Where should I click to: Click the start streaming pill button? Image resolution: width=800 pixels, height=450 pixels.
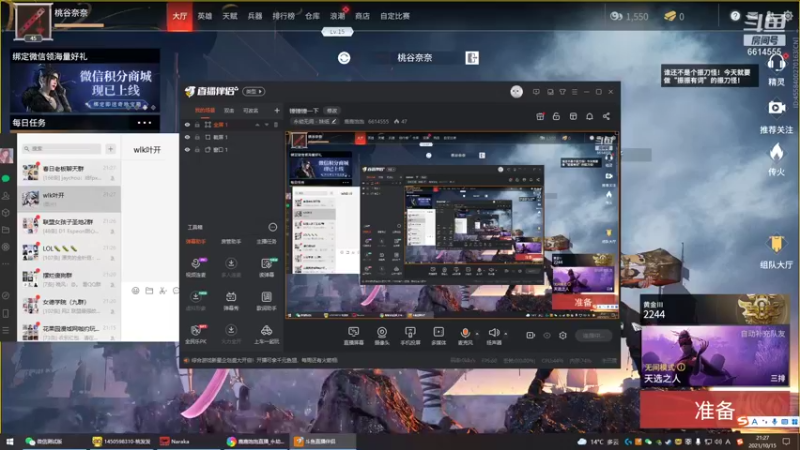coord(593,335)
